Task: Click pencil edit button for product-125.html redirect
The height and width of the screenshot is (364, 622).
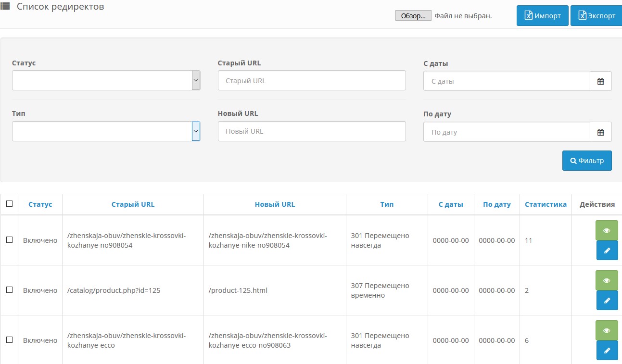Action: click(607, 301)
